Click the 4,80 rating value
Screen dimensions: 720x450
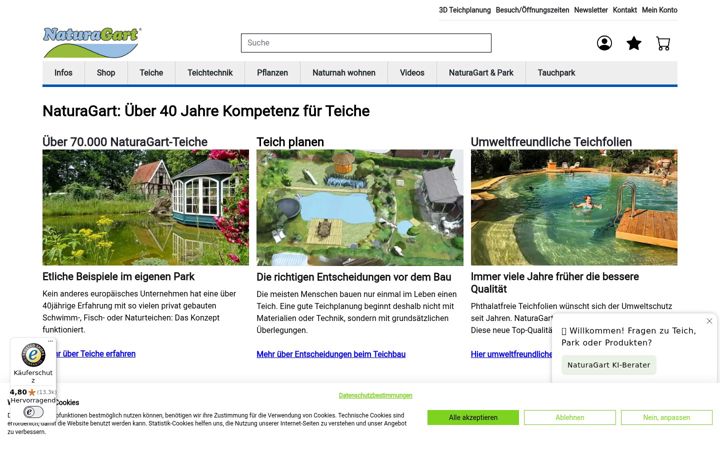pos(18,392)
